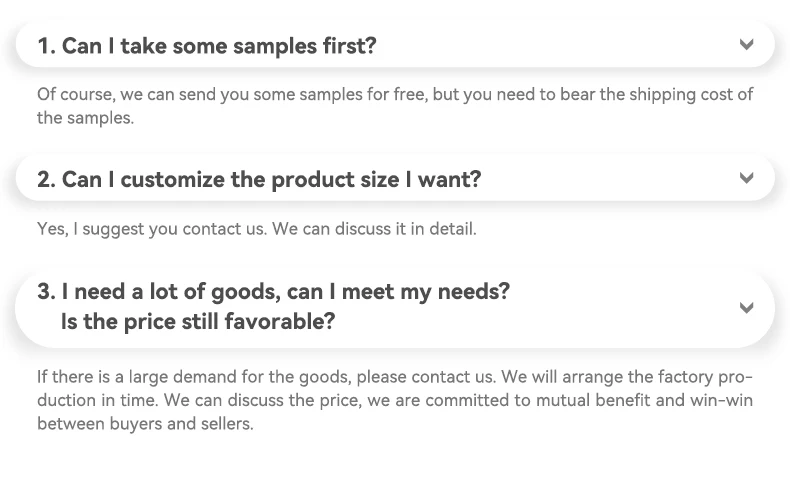Click the number '1.' in the first question
The height and width of the screenshot is (495, 790).
pos(46,46)
